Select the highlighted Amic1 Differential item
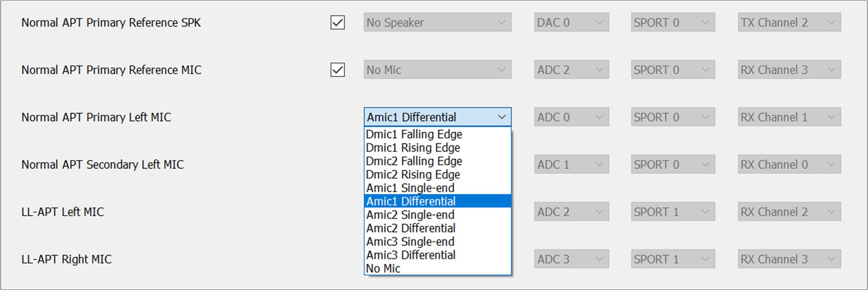This screenshot has height=290, width=868. 438,201
